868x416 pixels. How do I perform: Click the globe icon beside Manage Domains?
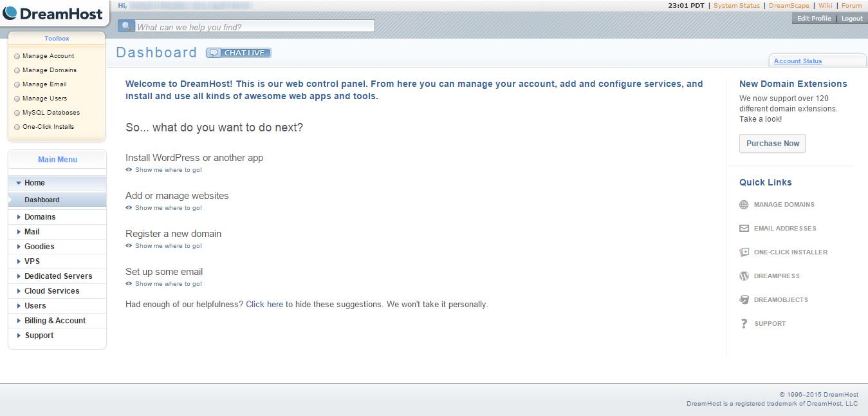pyautogui.click(x=744, y=205)
